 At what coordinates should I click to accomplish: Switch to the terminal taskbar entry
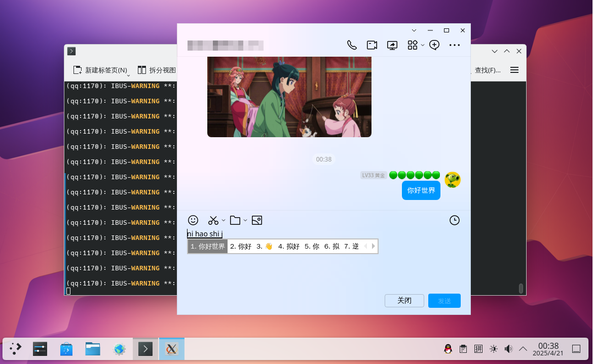click(x=145, y=348)
